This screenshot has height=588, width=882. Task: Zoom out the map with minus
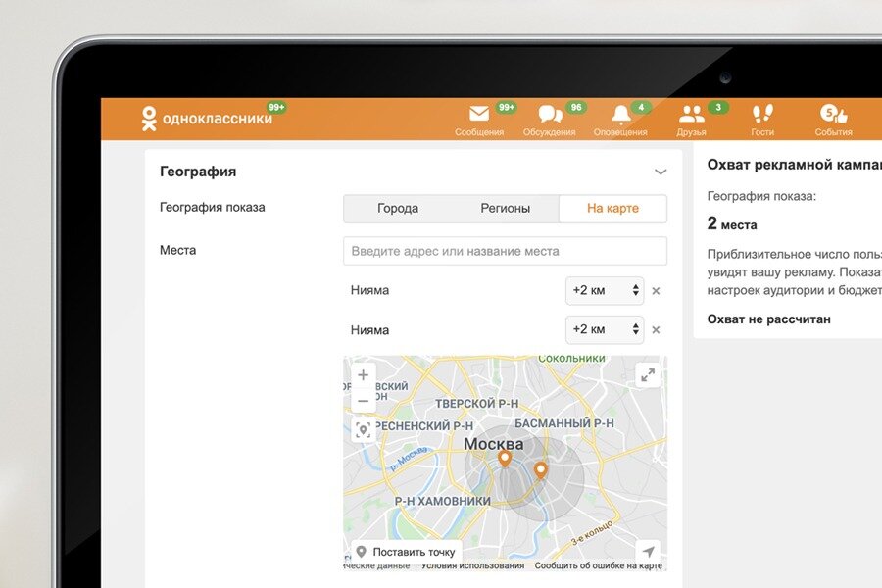tap(363, 401)
